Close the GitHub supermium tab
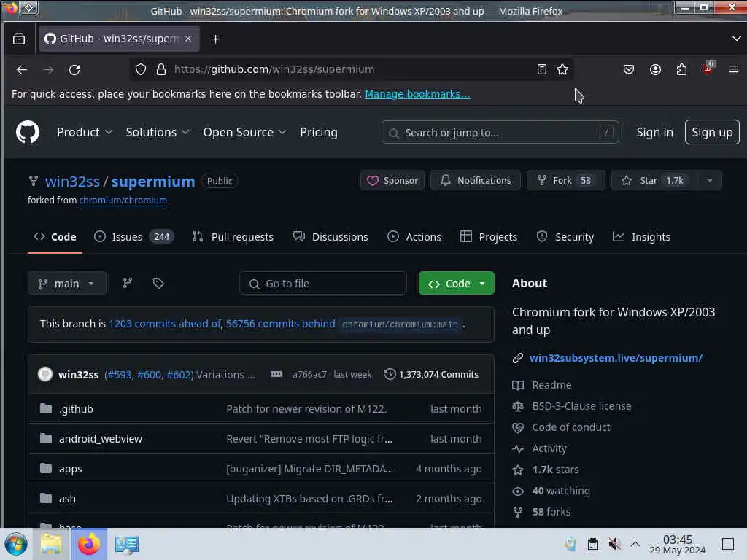Image resolution: width=747 pixels, height=560 pixels. pos(188,39)
